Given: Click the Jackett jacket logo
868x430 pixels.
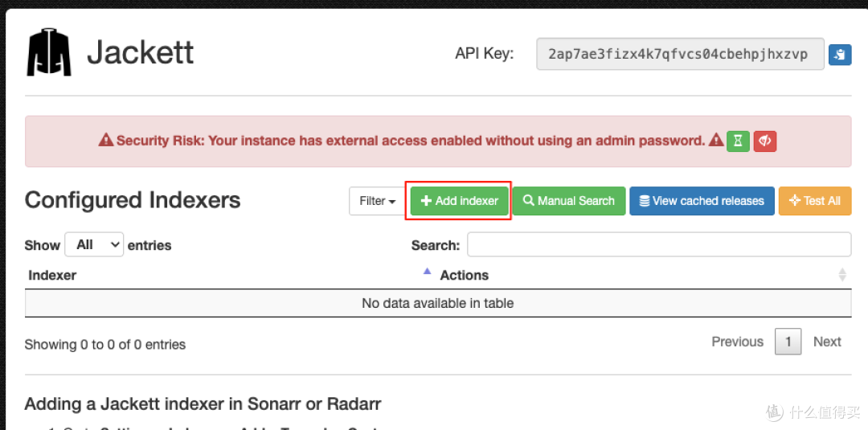Looking at the screenshot, I should 49,53.
